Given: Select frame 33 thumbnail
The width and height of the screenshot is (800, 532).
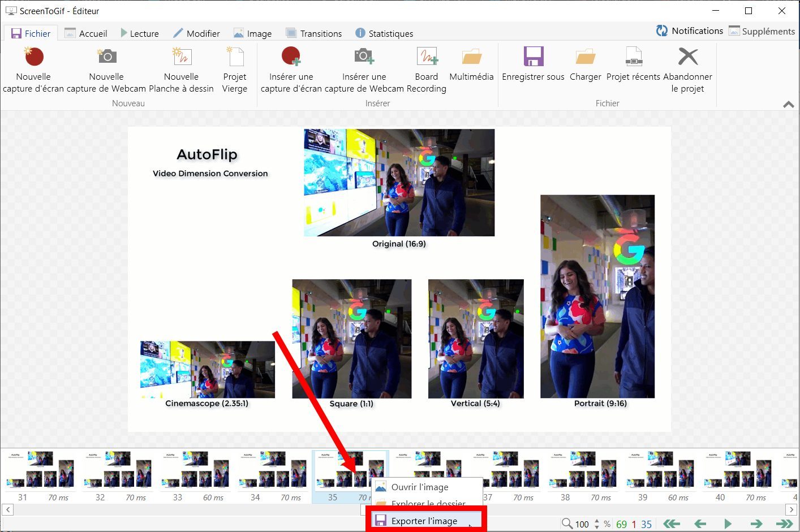Looking at the screenshot, I should pyautogui.click(x=195, y=476).
